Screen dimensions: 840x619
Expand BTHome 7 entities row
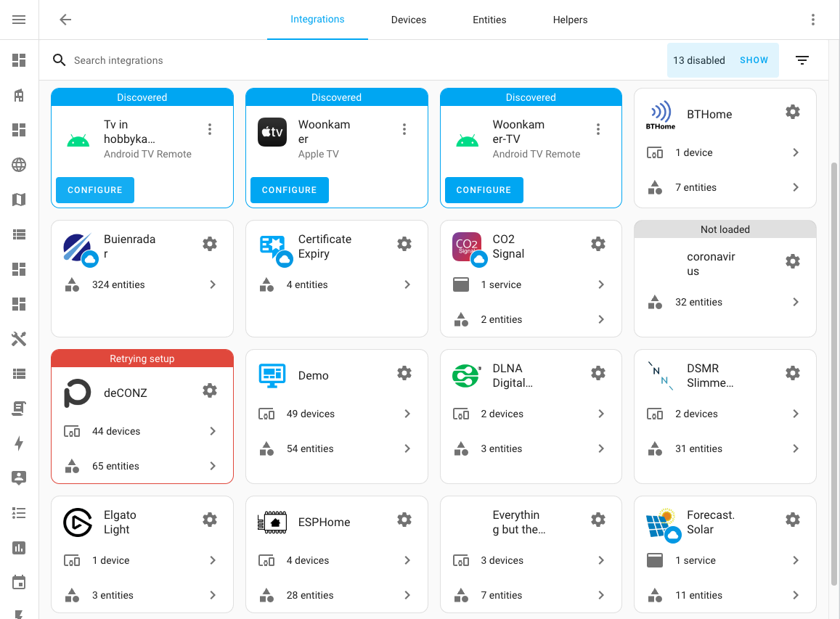[725, 187]
